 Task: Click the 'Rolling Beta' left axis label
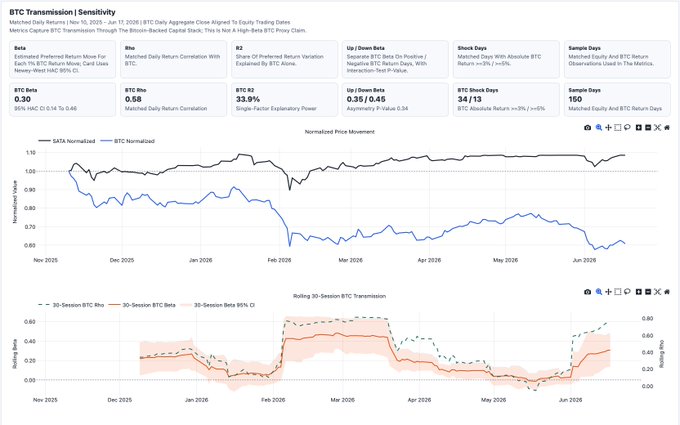[15, 354]
